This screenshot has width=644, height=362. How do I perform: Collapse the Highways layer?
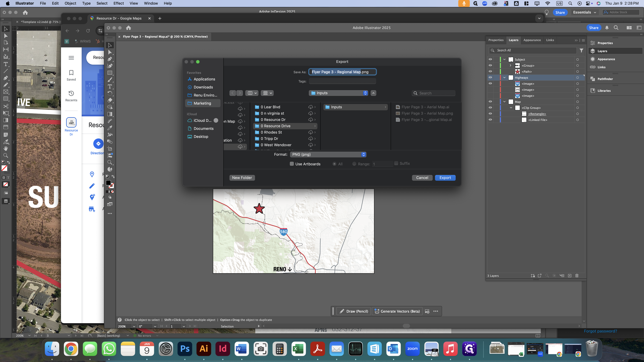tap(505, 77)
